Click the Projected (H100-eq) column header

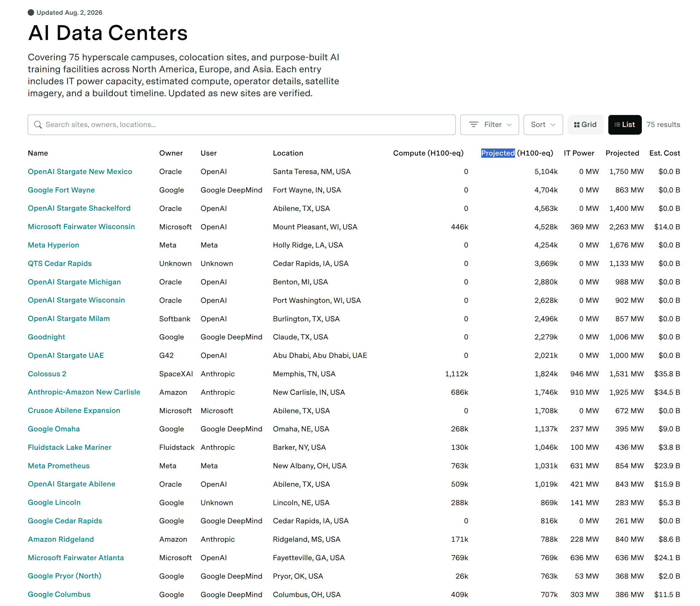click(517, 153)
